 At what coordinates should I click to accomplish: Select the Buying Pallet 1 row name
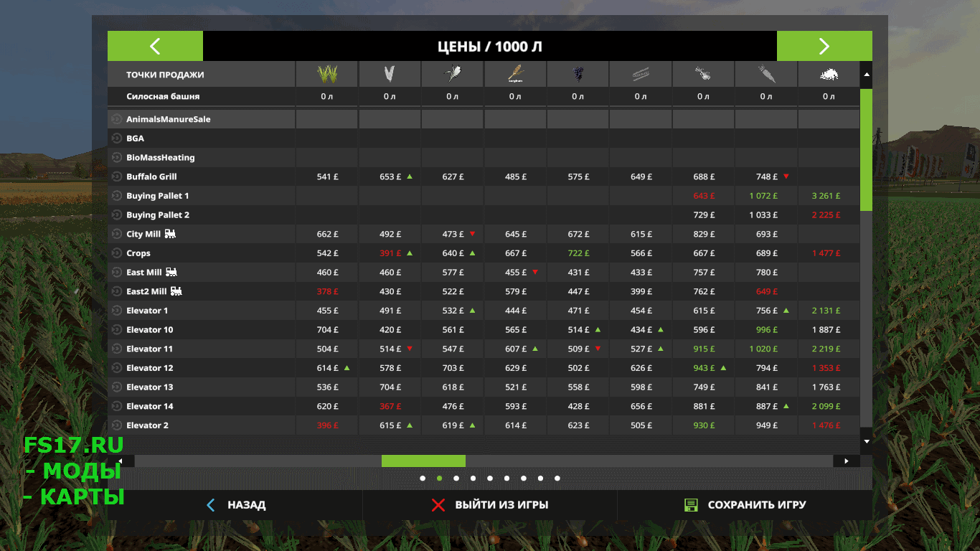(158, 196)
